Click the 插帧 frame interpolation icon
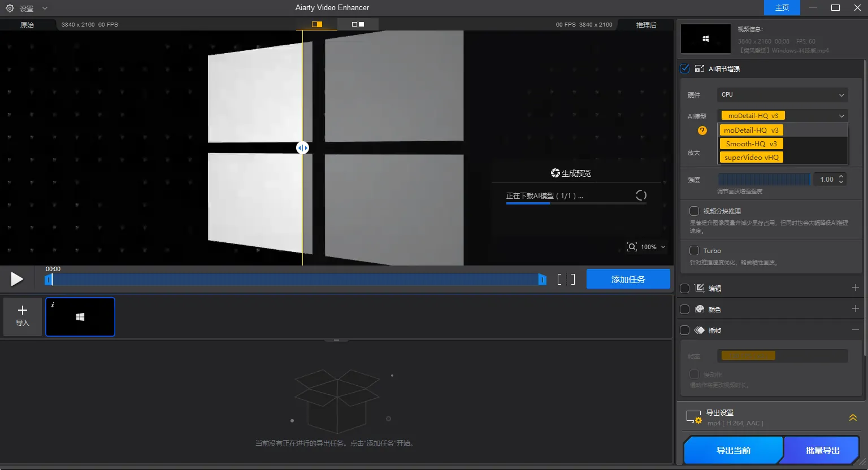 coord(699,330)
